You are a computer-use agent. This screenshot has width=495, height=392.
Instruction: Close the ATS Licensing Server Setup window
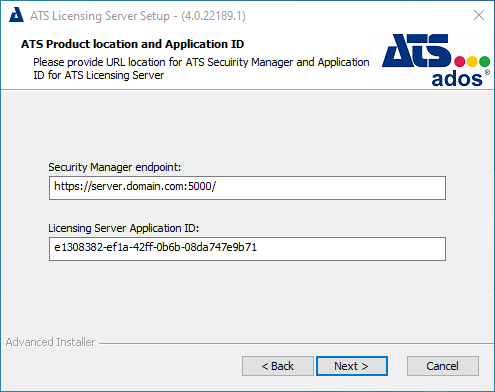coord(479,15)
